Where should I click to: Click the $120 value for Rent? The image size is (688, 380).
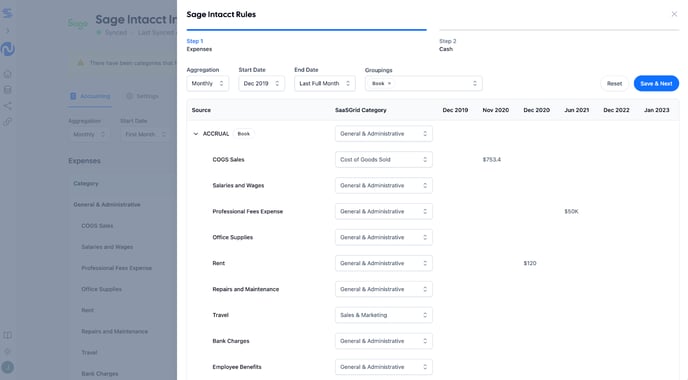point(530,263)
